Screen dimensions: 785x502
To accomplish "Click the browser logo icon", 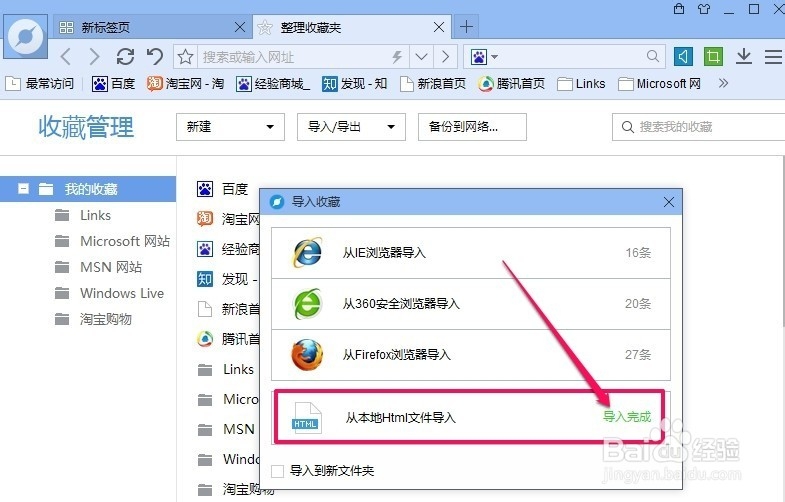I will coord(26,36).
